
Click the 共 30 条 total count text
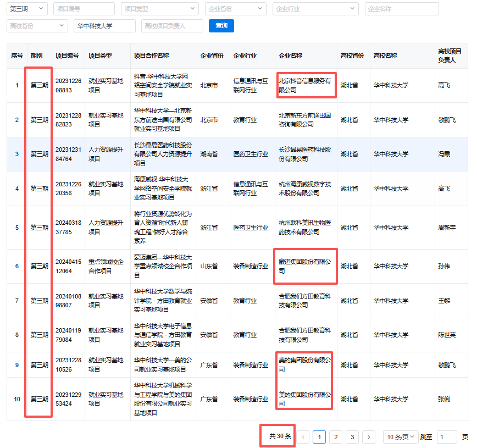point(280,436)
